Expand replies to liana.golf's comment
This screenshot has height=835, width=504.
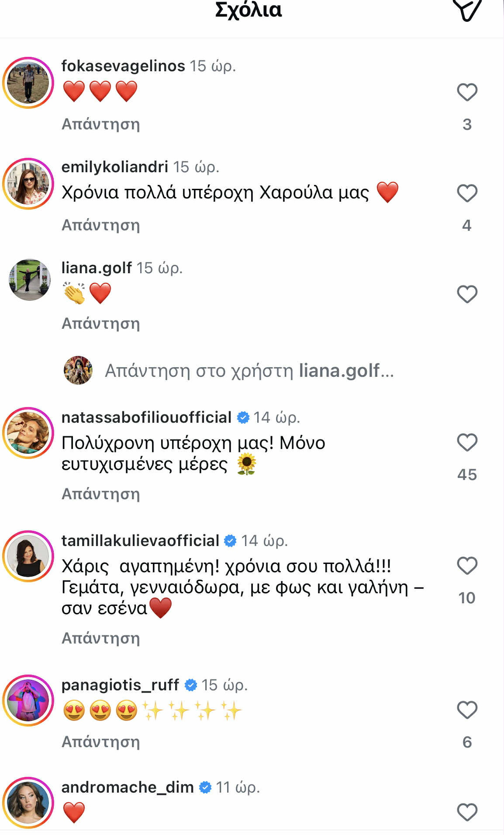pos(249,371)
